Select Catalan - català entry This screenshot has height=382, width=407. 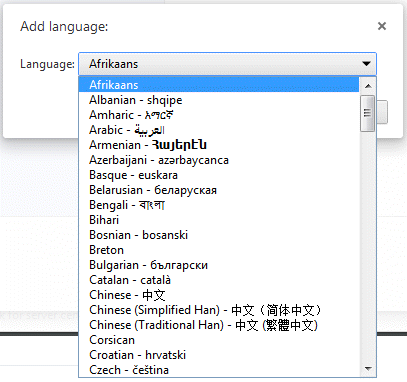219,280
